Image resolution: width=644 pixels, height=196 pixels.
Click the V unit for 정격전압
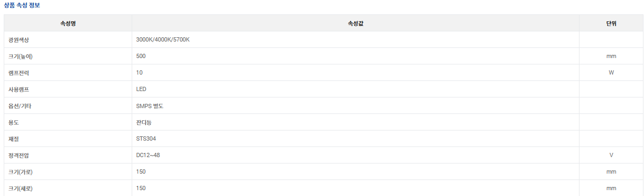click(x=611, y=156)
